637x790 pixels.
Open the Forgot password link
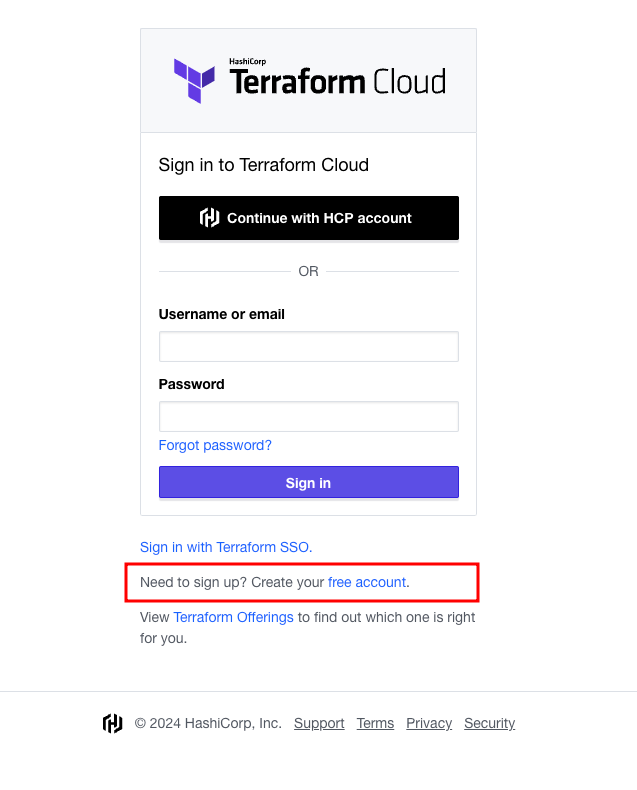(215, 445)
